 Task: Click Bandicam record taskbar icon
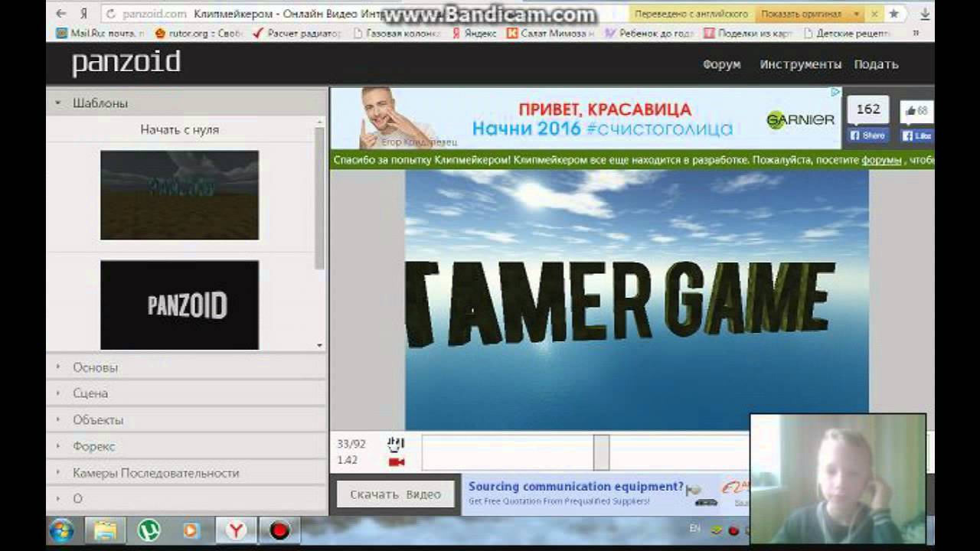(279, 530)
